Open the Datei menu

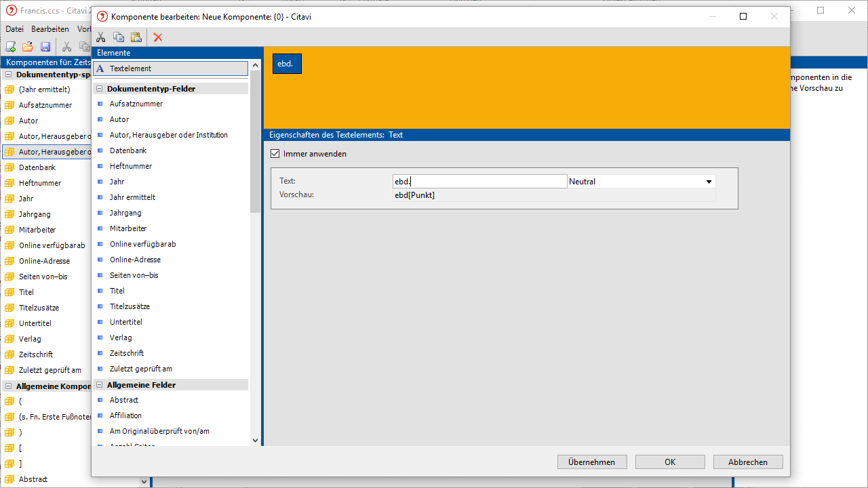(x=14, y=29)
